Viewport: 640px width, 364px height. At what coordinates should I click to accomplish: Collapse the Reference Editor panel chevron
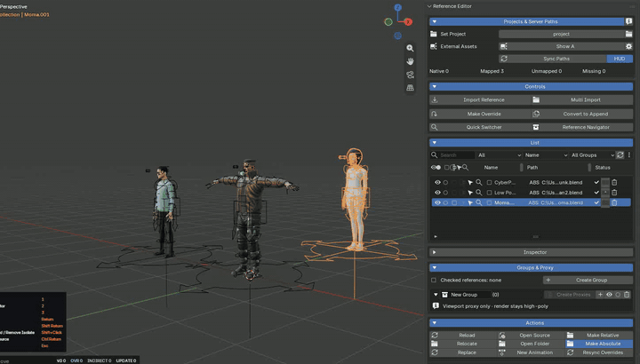[429, 6]
